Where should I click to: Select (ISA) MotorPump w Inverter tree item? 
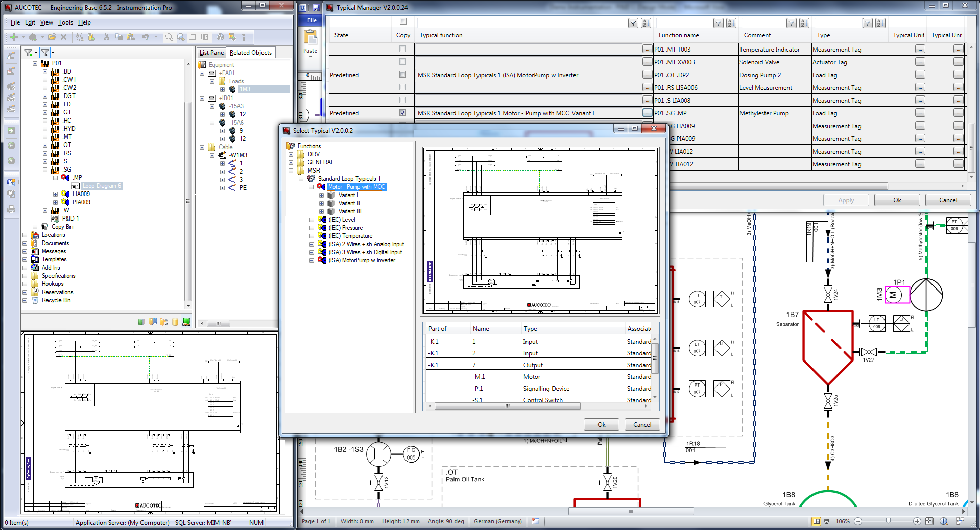click(362, 260)
